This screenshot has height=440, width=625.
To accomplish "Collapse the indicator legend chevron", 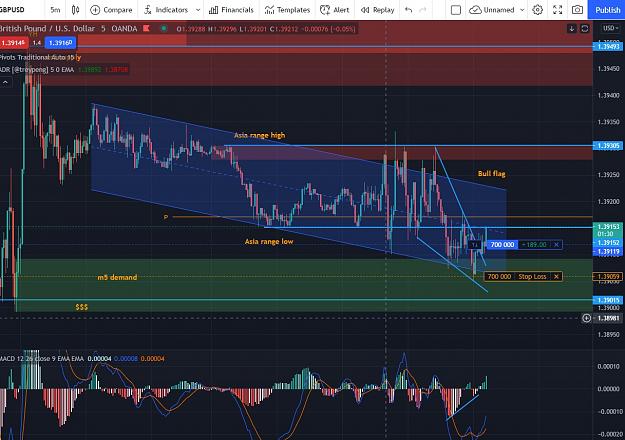I will tap(6, 82).
